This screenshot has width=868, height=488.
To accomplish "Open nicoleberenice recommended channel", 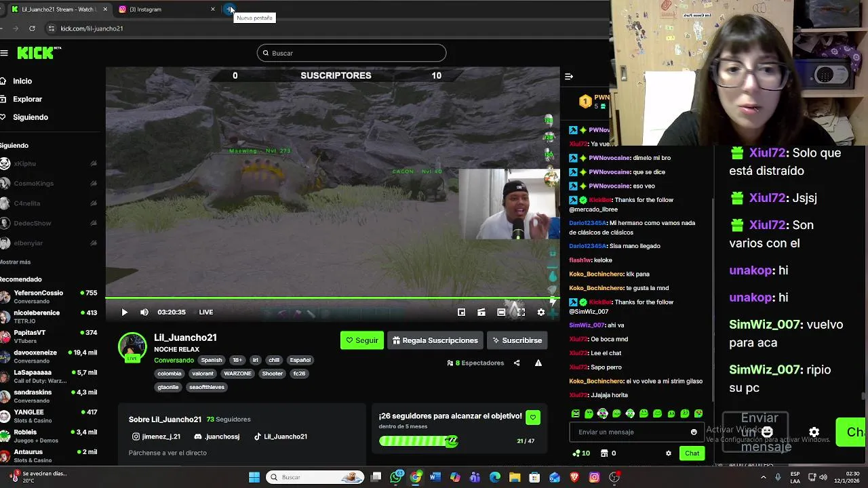I will pos(49,317).
